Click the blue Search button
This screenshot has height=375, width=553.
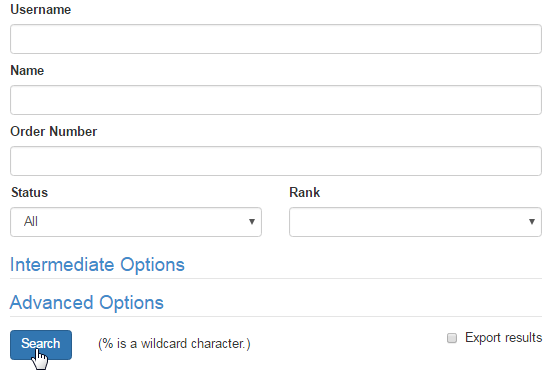41,345
